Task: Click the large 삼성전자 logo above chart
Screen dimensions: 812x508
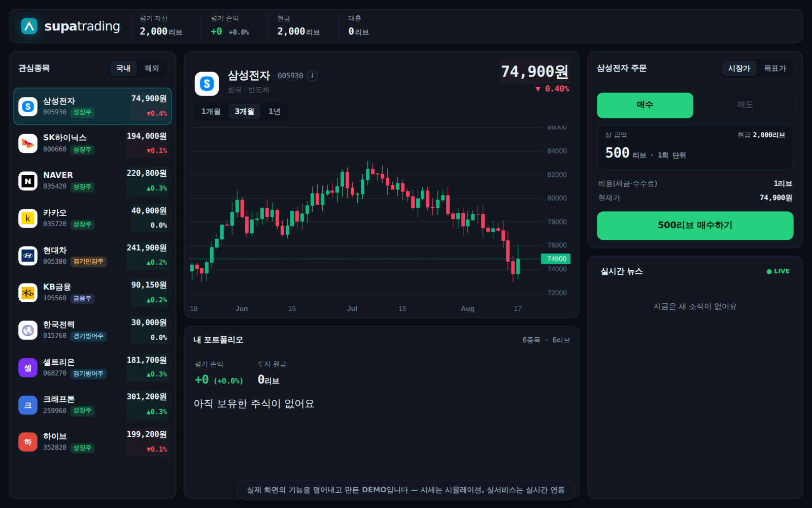Action: coord(207,84)
